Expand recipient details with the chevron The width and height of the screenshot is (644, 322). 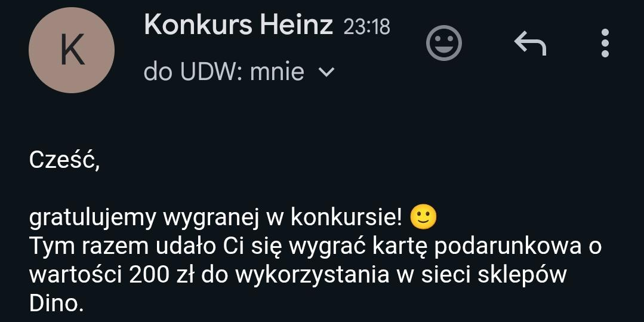pos(327,73)
